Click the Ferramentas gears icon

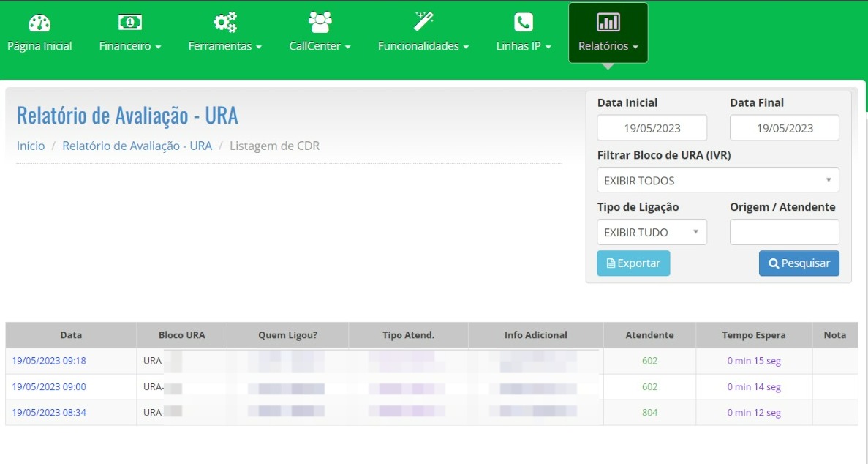click(224, 23)
